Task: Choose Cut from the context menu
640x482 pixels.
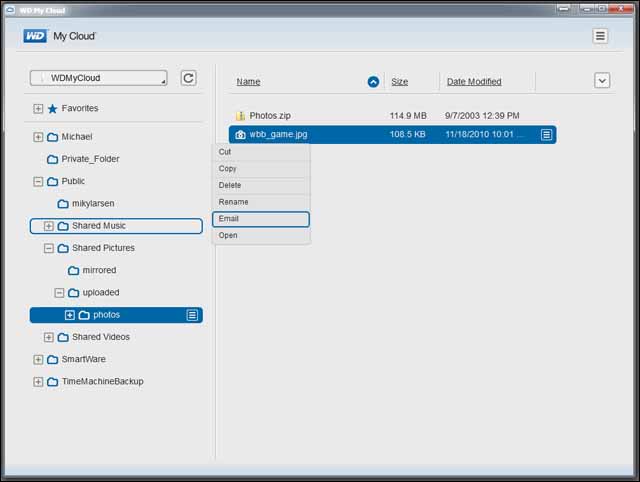Action: [x=261, y=152]
